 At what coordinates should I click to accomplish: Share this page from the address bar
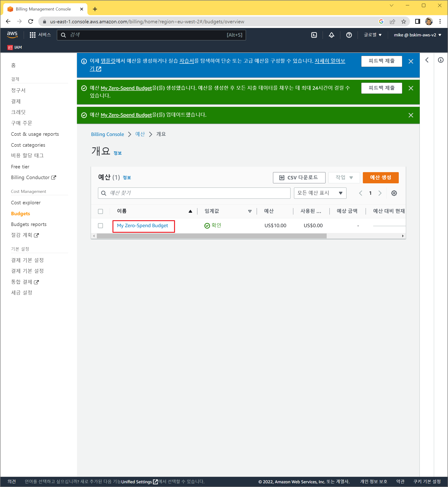(x=392, y=21)
